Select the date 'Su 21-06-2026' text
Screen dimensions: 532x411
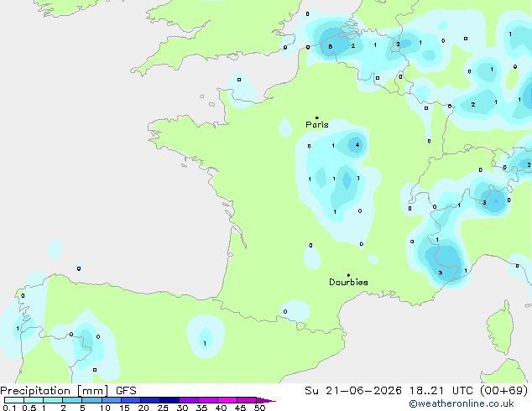[353, 391]
